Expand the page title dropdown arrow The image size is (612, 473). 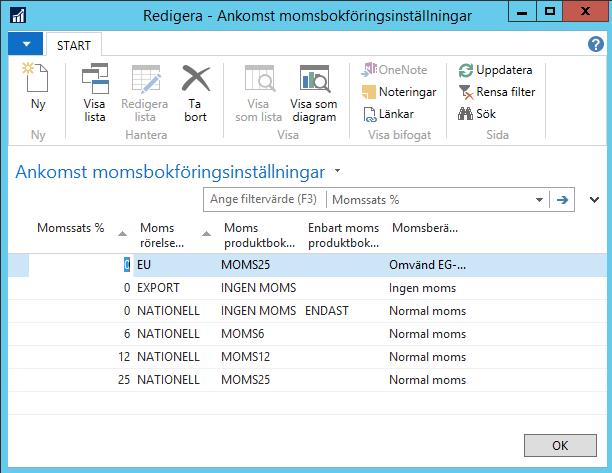pyautogui.click(x=338, y=171)
